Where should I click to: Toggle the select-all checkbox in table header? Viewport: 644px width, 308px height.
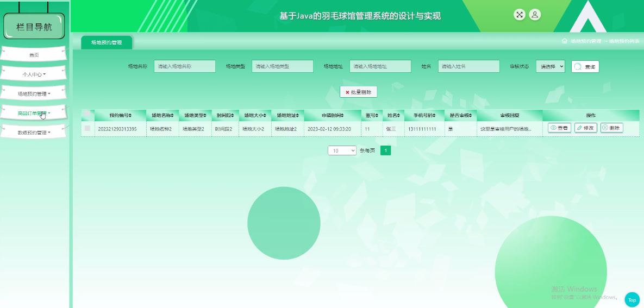87,115
